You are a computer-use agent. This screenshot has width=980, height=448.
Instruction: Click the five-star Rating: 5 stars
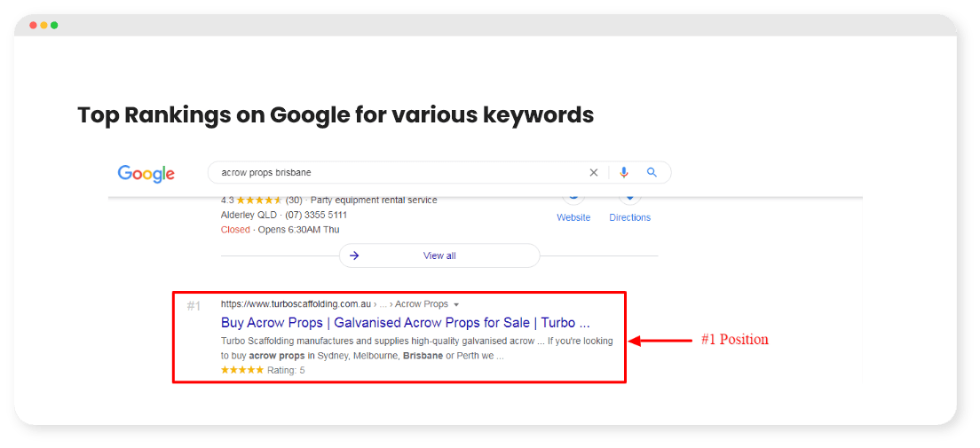point(241,370)
